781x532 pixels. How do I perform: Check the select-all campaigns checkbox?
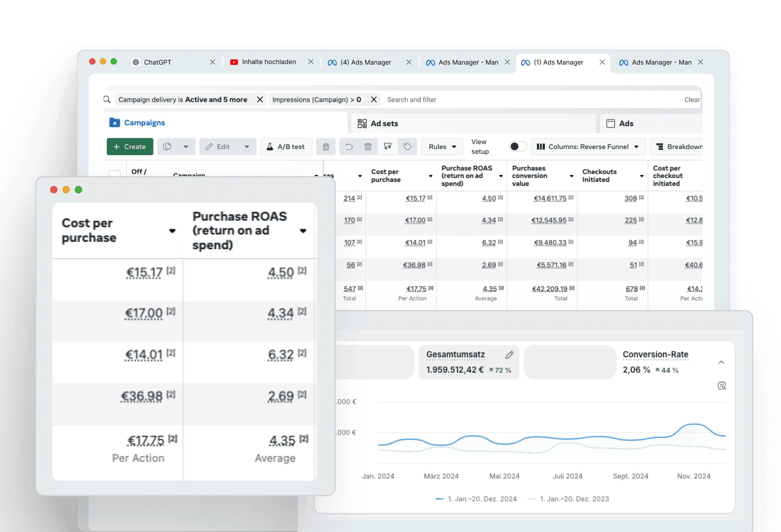coord(115,173)
